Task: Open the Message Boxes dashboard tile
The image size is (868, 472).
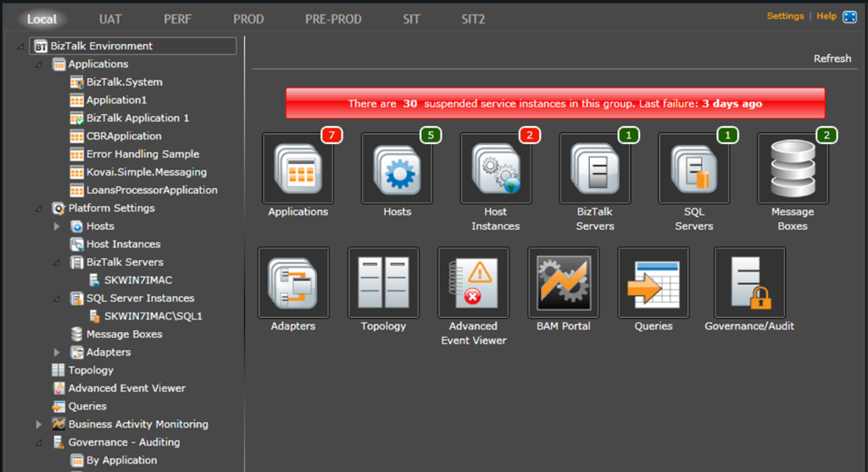Action: click(793, 169)
